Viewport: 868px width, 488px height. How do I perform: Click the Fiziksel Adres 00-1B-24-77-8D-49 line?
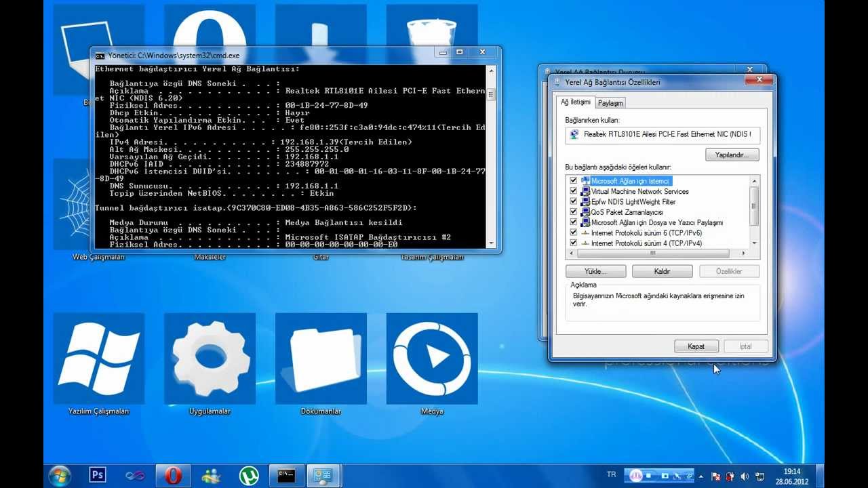pos(239,106)
